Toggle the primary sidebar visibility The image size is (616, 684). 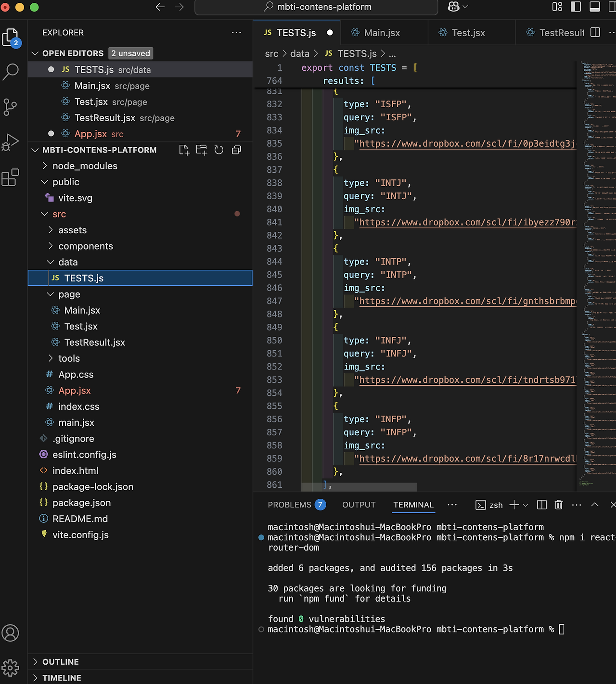coord(576,7)
